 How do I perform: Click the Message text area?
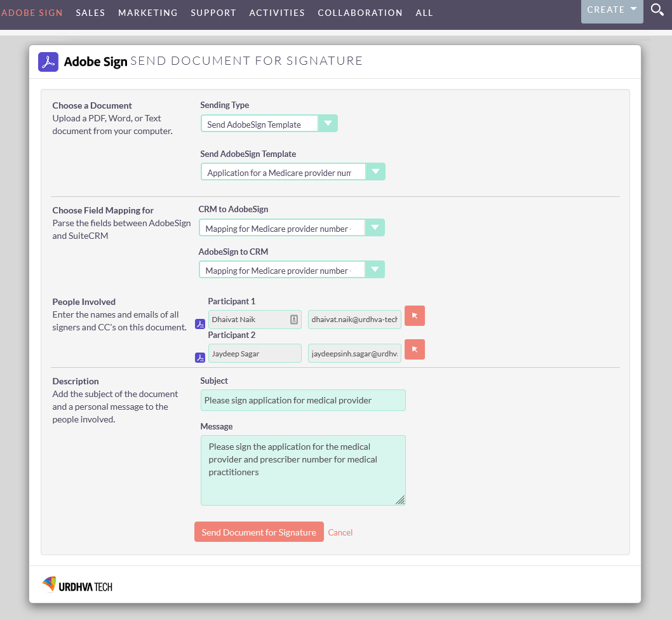tap(303, 471)
